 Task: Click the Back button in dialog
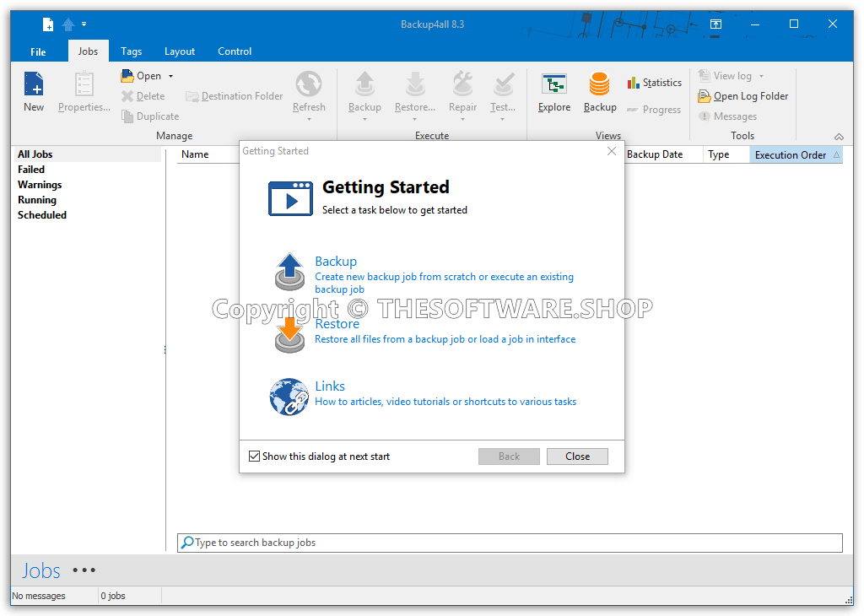509,457
